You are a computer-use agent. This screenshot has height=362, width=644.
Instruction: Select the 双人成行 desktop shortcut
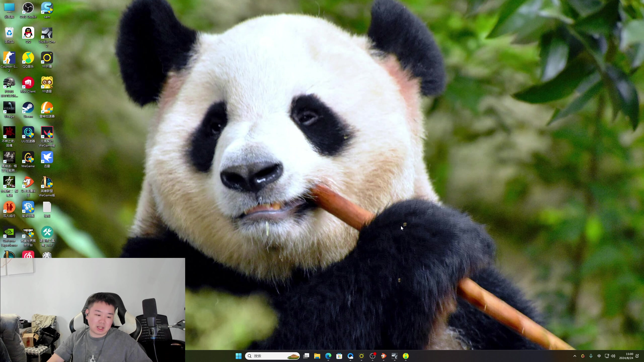click(9, 209)
